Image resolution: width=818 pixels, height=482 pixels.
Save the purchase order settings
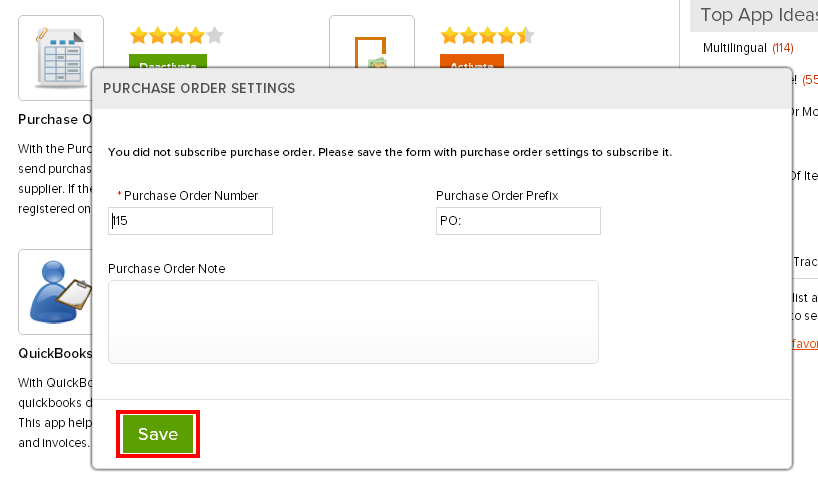tap(158, 434)
